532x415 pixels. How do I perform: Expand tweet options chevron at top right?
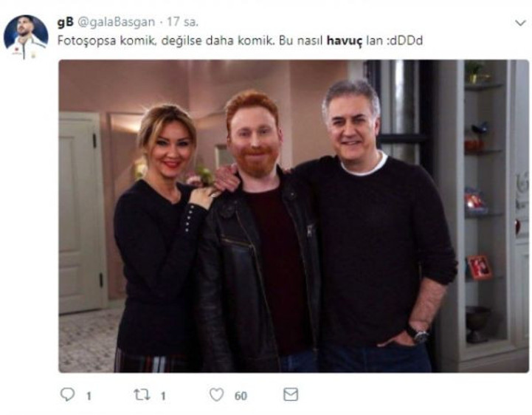[520, 23]
